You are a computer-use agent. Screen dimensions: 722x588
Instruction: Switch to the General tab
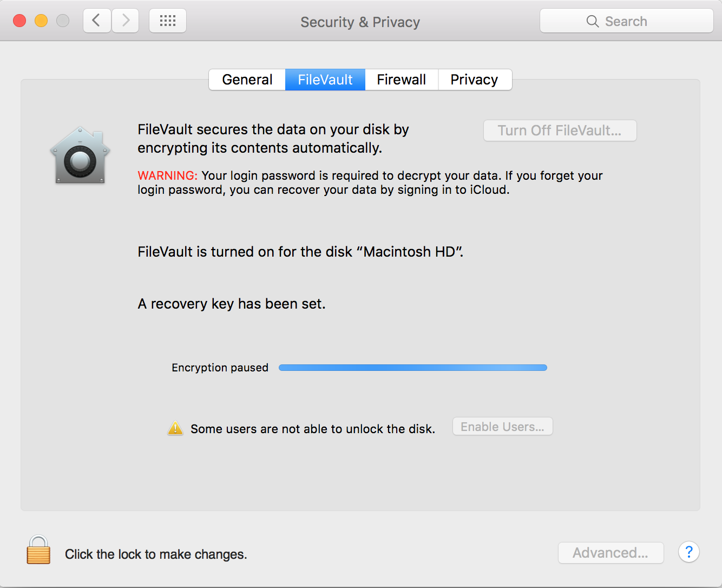(247, 80)
